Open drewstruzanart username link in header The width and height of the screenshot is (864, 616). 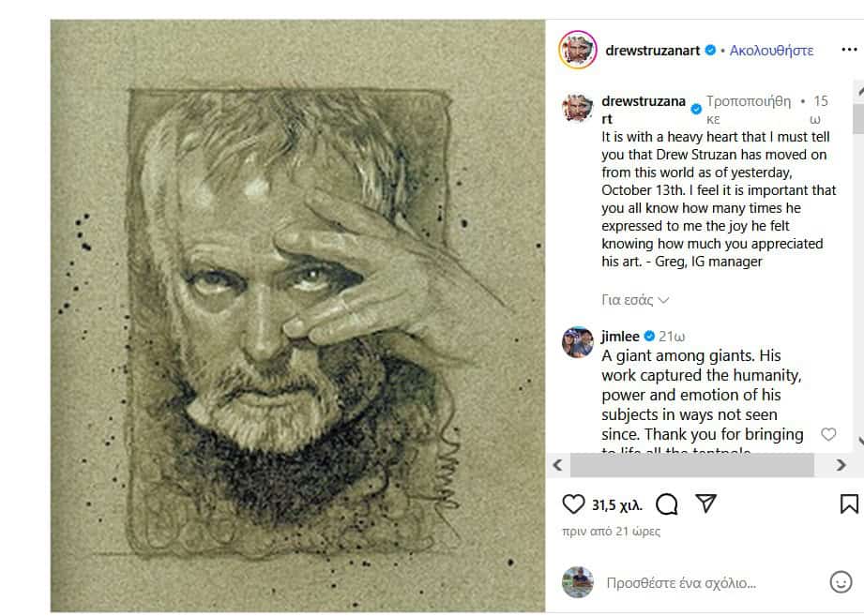click(x=653, y=51)
